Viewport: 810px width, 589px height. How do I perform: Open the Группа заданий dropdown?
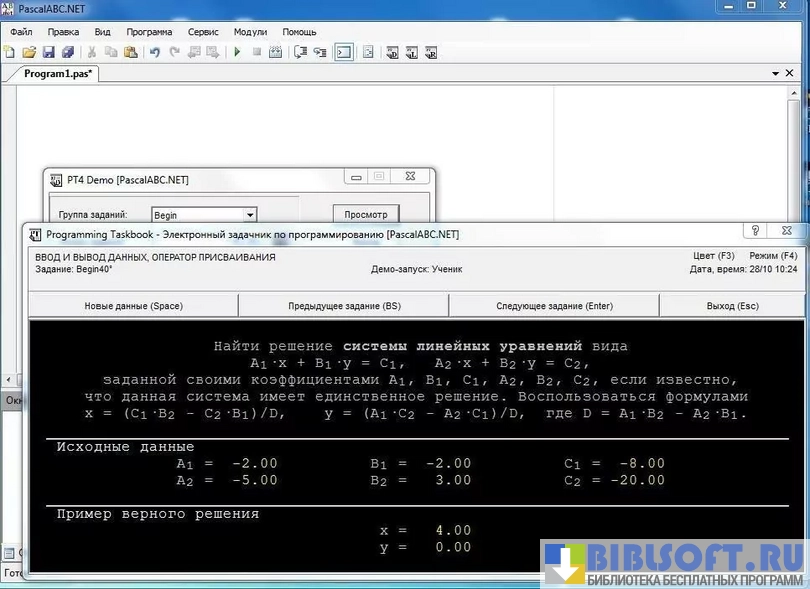(x=250, y=214)
